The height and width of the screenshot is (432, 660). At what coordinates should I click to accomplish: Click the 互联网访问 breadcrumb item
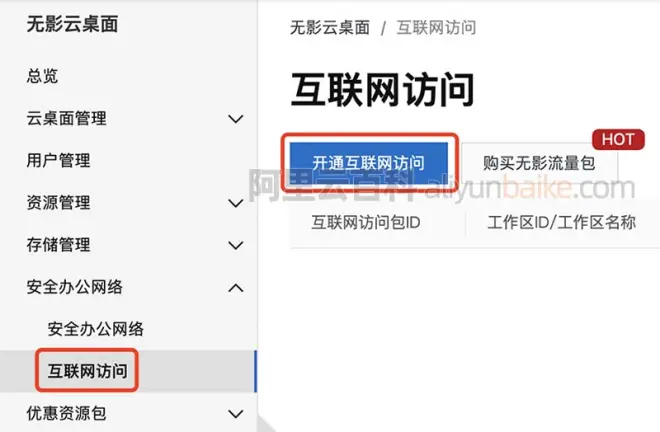point(436,28)
